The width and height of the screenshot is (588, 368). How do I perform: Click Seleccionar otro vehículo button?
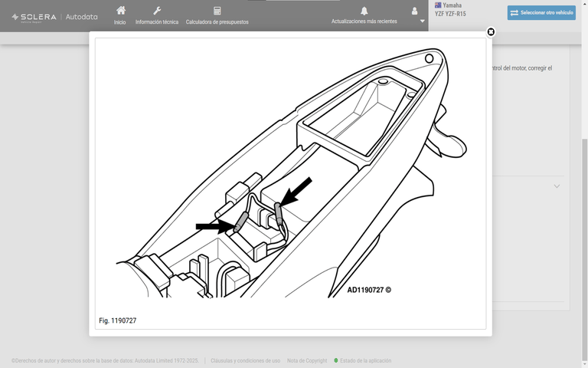pyautogui.click(x=541, y=13)
